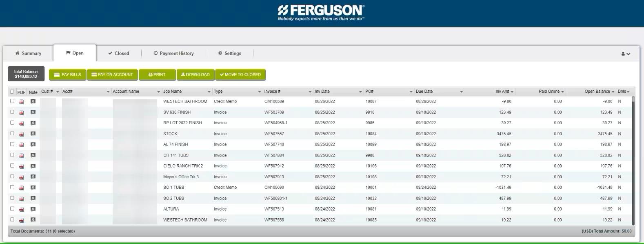The width and height of the screenshot is (644, 244).
Task: Check the CR 141 TUBS row box
Action: (x=12, y=155)
